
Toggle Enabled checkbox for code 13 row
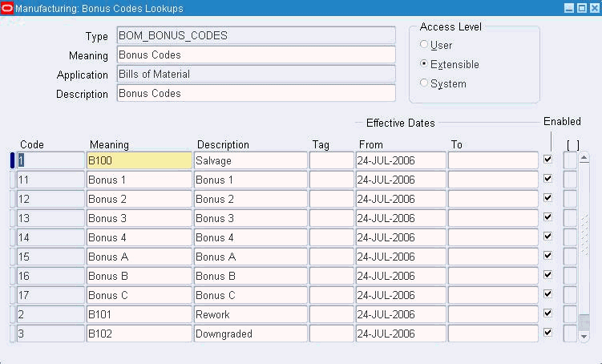(547, 217)
